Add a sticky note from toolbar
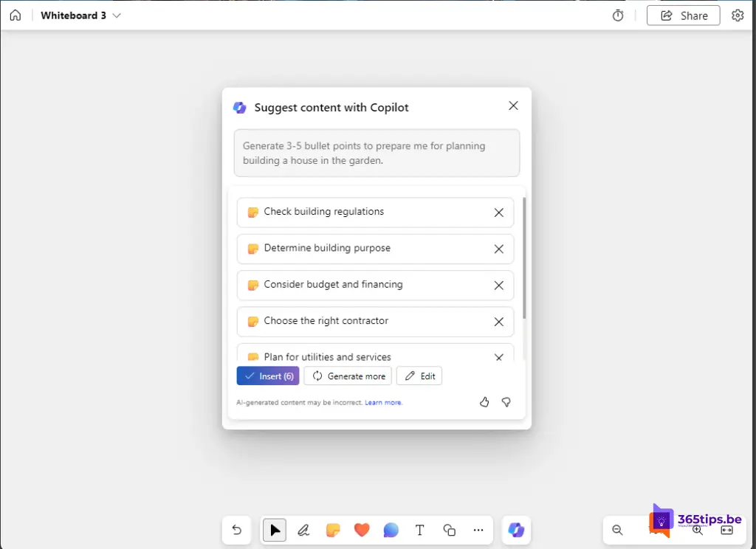756x549 pixels. (x=333, y=530)
